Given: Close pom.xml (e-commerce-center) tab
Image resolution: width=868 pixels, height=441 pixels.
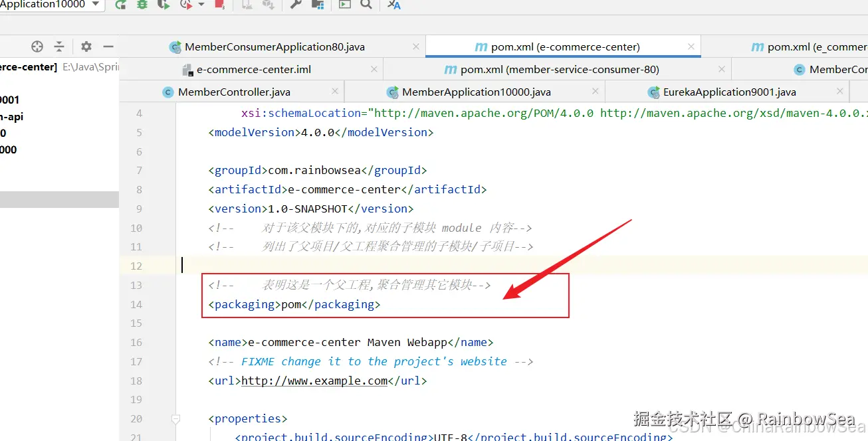Looking at the screenshot, I should point(691,46).
